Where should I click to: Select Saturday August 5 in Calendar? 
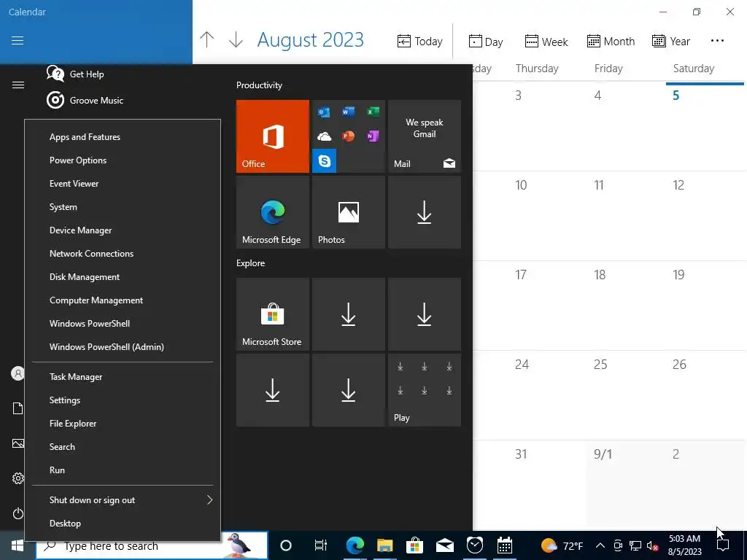click(x=705, y=127)
